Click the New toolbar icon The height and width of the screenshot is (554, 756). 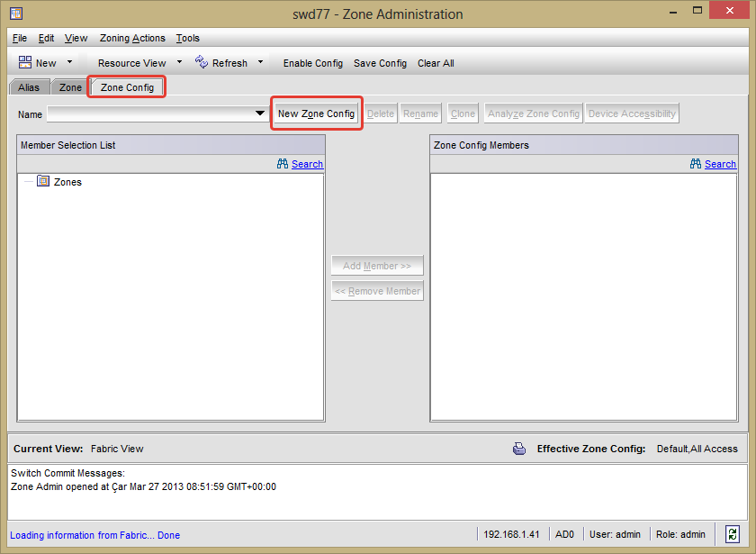[25, 62]
